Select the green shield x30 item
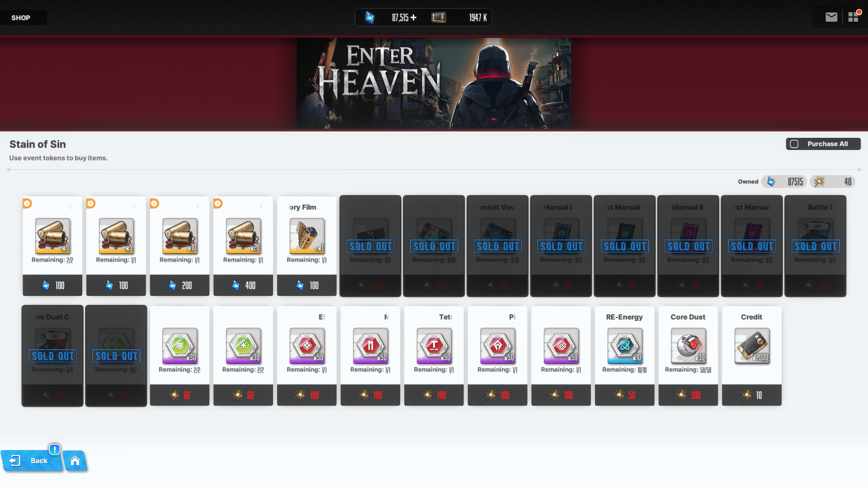The image size is (868, 488). click(179, 346)
